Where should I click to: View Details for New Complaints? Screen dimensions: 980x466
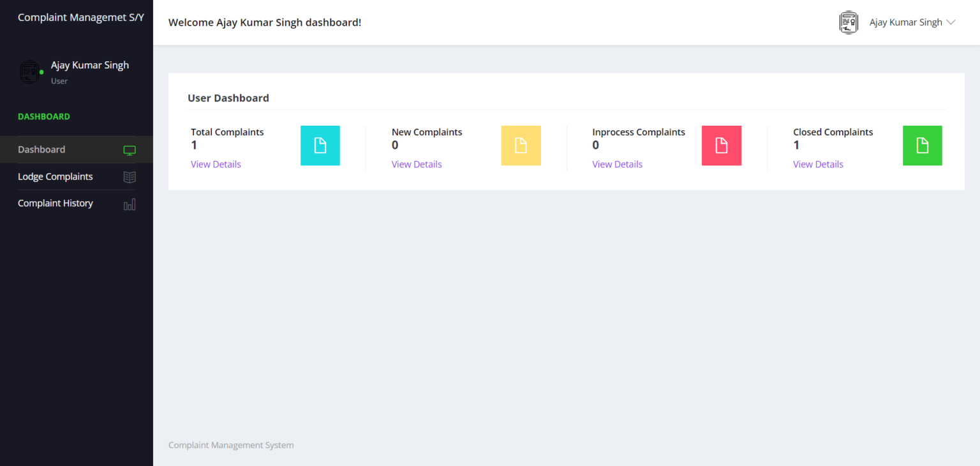pyautogui.click(x=417, y=164)
